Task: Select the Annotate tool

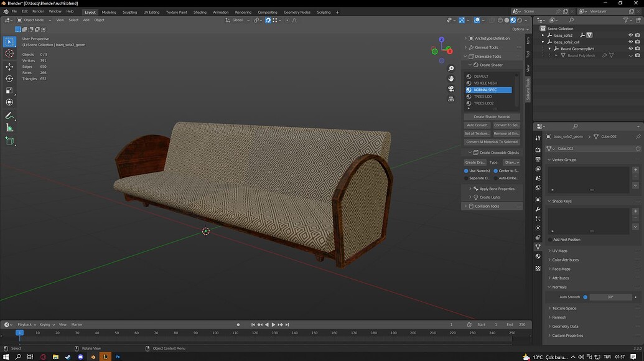Action: click(9, 115)
